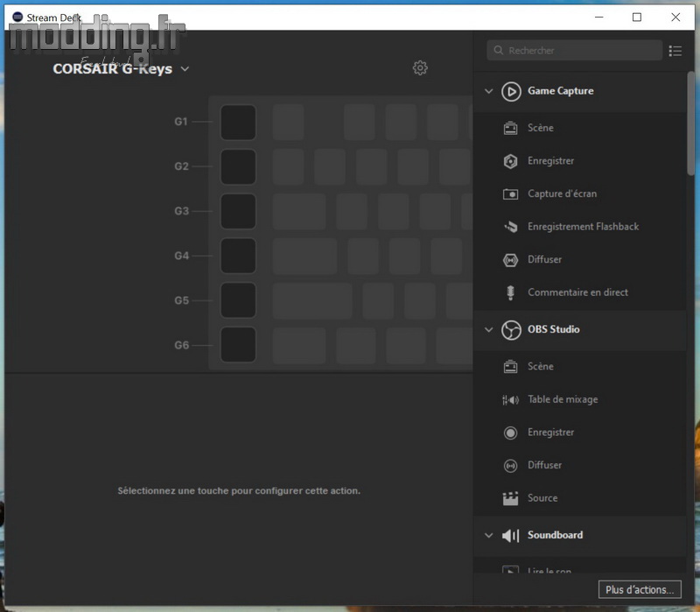Select the G6 key slot
This screenshot has height=612, width=700.
pos(238,345)
